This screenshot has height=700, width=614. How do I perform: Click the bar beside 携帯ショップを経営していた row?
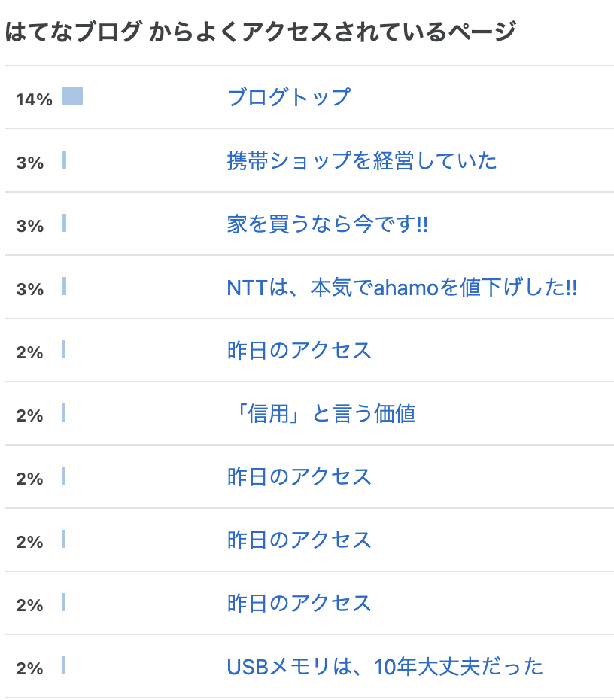pos(64,160)
